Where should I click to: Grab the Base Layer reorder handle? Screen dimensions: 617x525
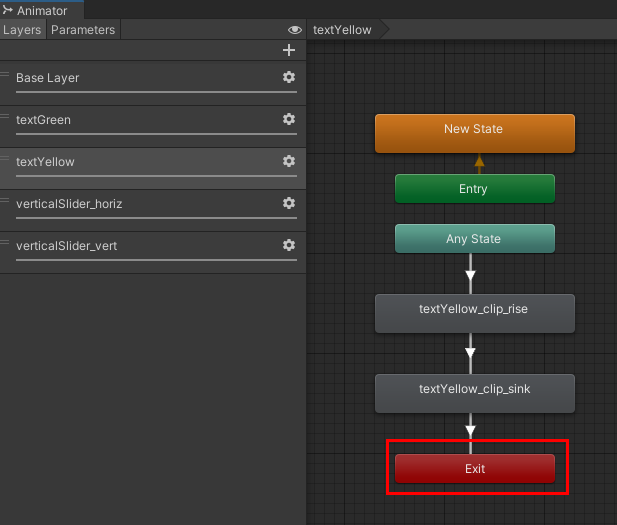[4, 74]
